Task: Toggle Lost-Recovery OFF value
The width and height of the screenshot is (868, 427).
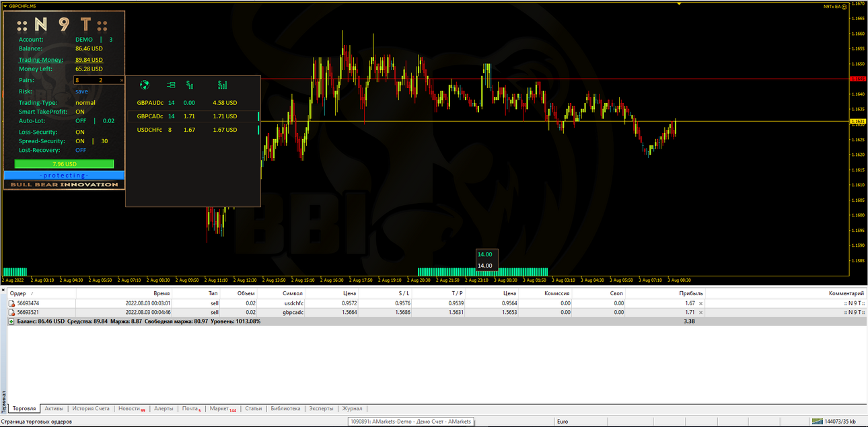Action: (81, 151)
